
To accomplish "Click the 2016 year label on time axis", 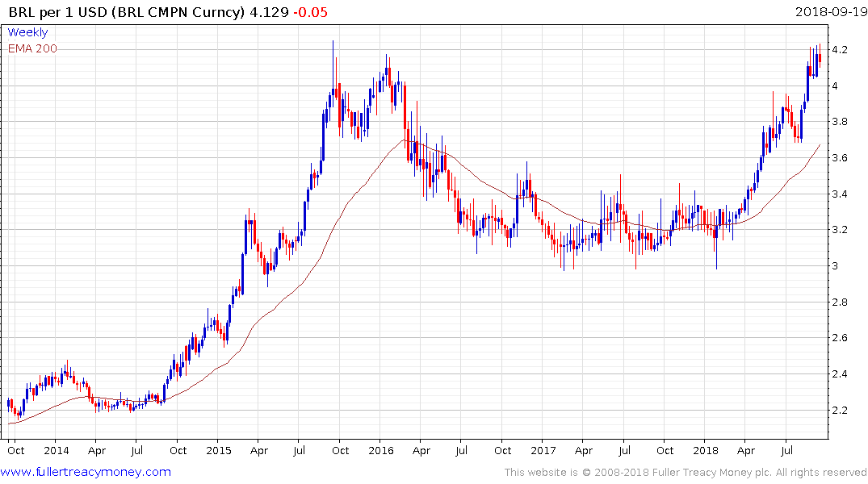I will (381, 450).
